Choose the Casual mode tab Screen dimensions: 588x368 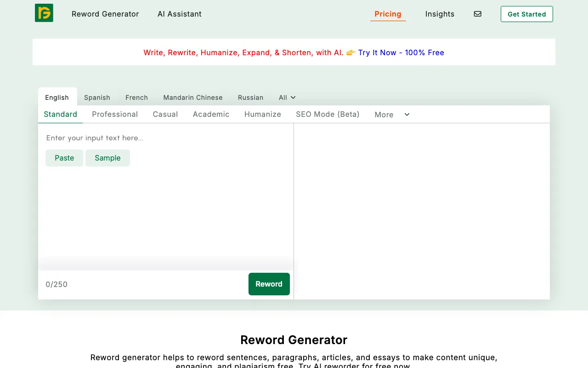tap(165, 114)
